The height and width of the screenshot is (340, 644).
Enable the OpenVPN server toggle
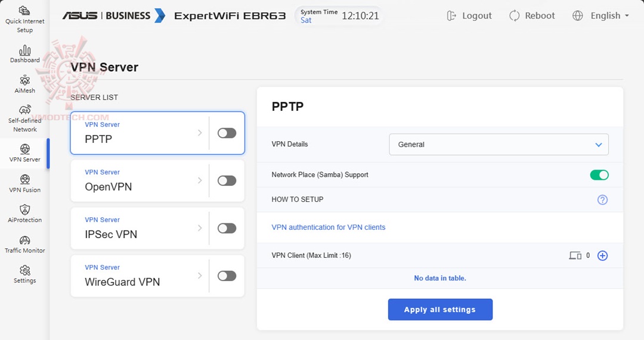click(x=227, y=180)
